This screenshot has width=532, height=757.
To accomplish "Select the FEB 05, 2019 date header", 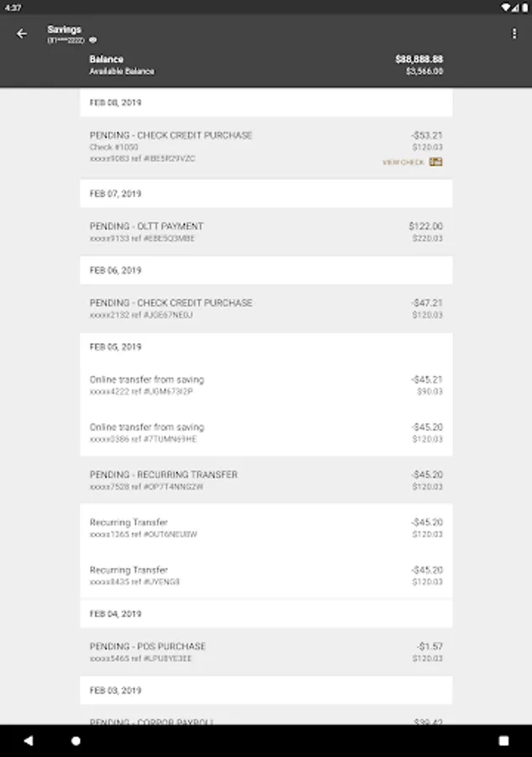I will [116, 347].
